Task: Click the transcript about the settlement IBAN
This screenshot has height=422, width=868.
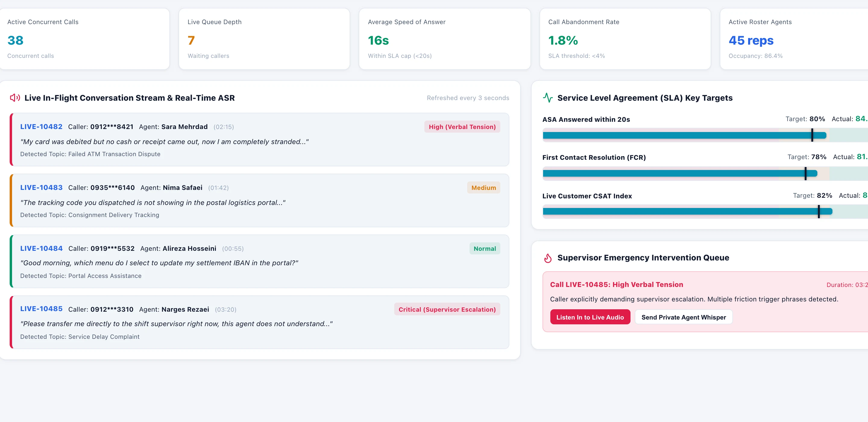Action: pyautogui.click(x=159, y=263)
